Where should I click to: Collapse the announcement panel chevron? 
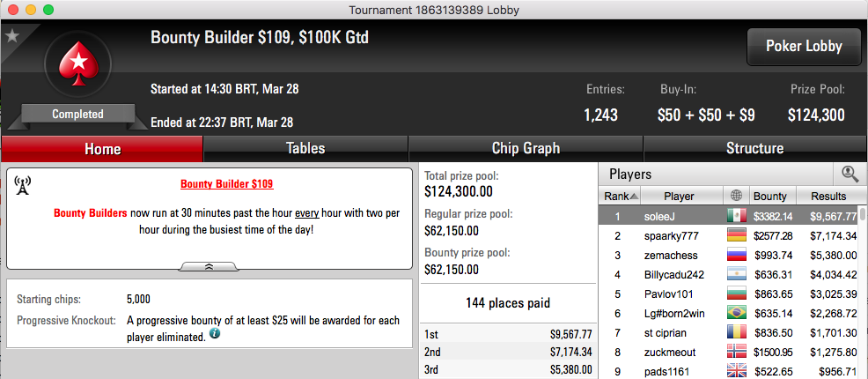point(209,266)
